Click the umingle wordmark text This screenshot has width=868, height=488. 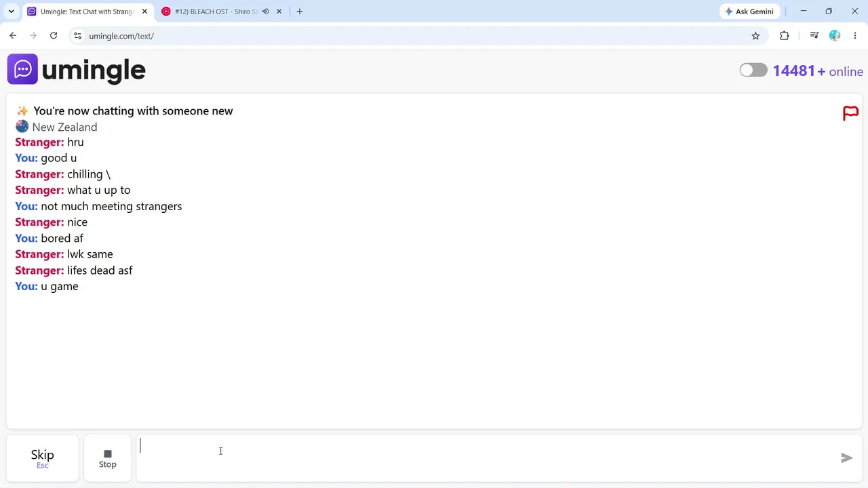point(94,70)
